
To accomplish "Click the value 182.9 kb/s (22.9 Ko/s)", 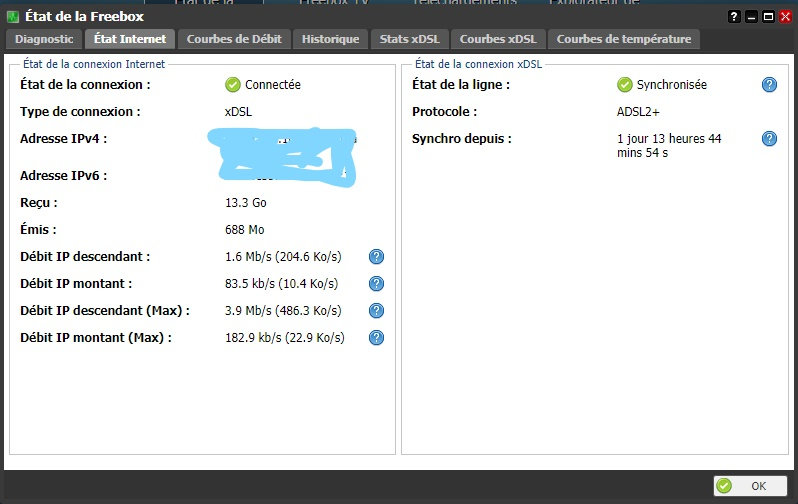I will point(285,338).
